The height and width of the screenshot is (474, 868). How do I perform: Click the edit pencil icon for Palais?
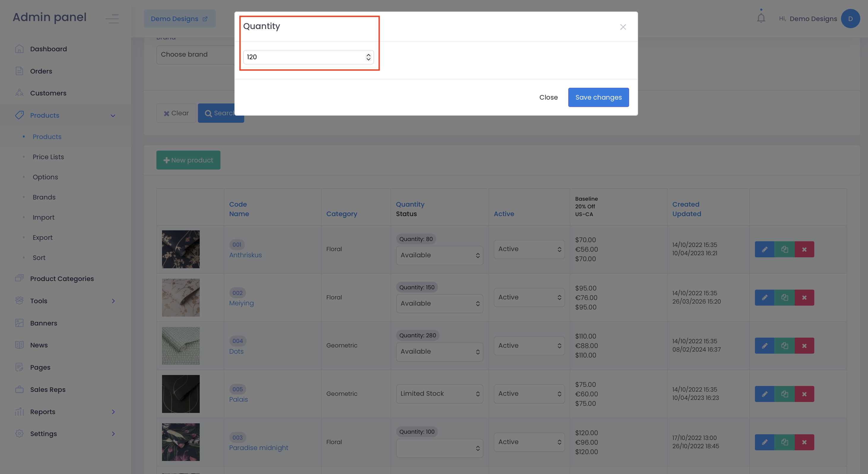click(764, 394)
